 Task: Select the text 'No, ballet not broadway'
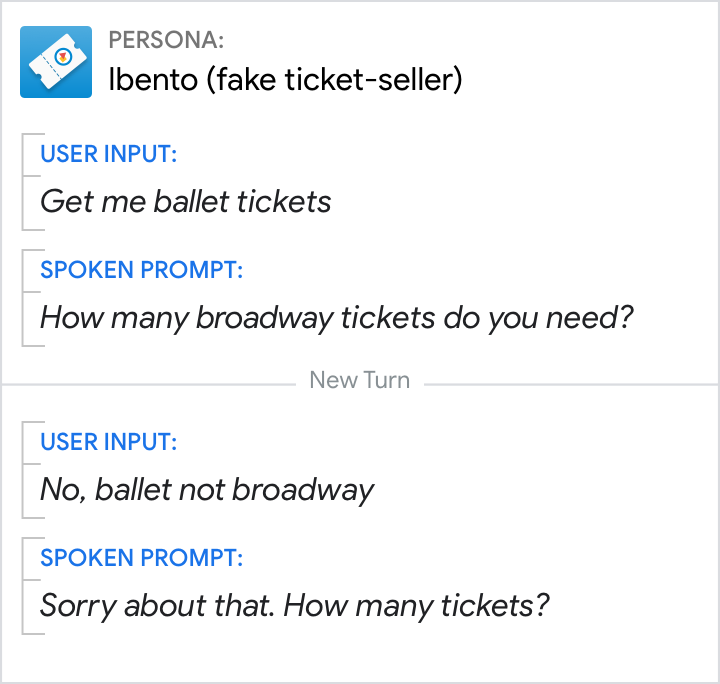point(207,490)
